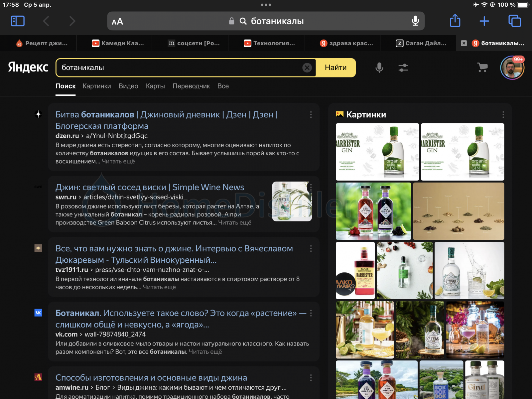Tap microphone in Safari address bar
Screen dimensions: 532x399
pyautogui.click(x=415, y=21)
